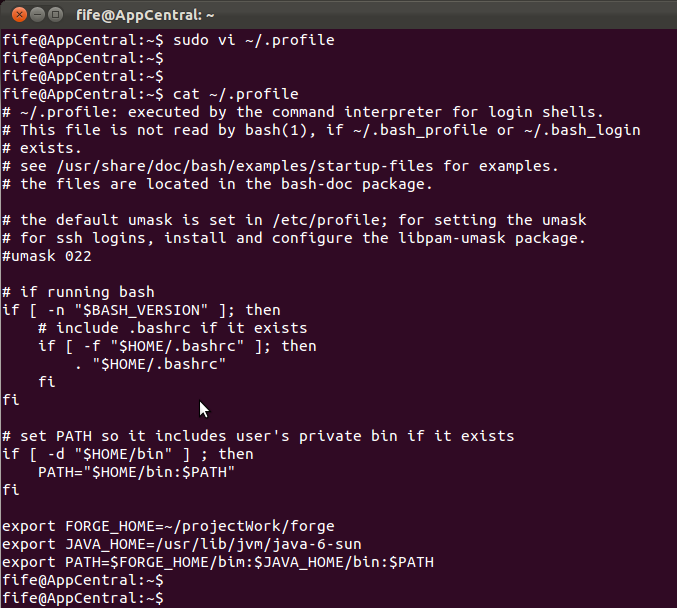Maximize the terminal window
This screenshot has width=677, height=608.
[x=56, y=15]
